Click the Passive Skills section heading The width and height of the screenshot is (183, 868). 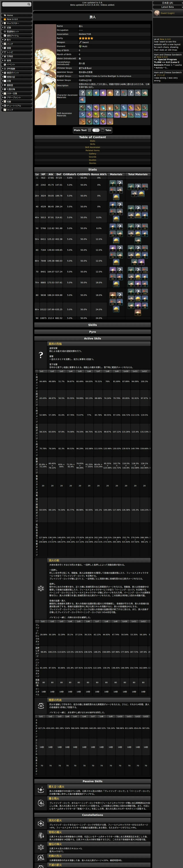tap(93, 781)
